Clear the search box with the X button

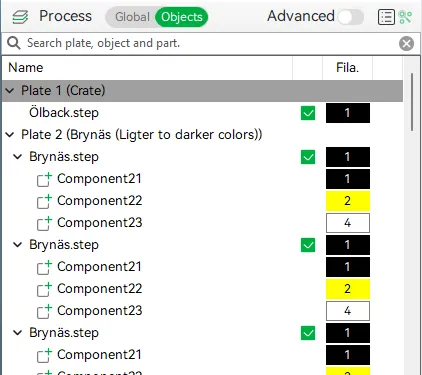[x=406, y=44]
